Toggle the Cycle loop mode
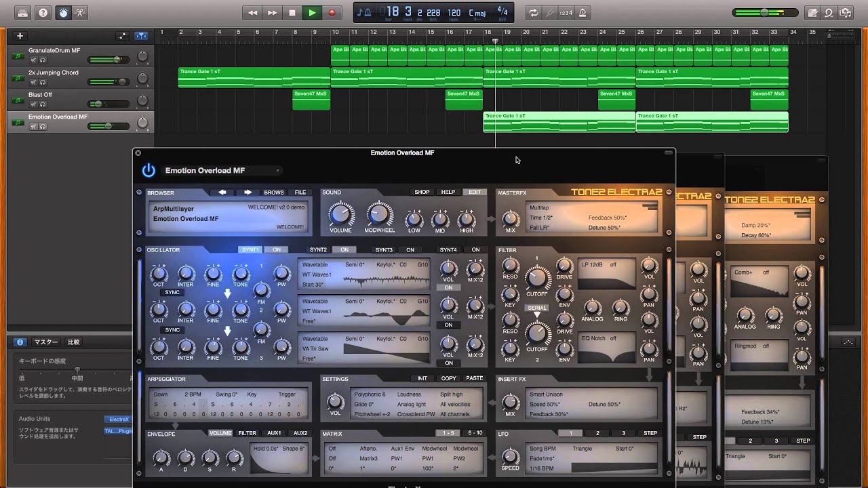 [x=534, y=12]
